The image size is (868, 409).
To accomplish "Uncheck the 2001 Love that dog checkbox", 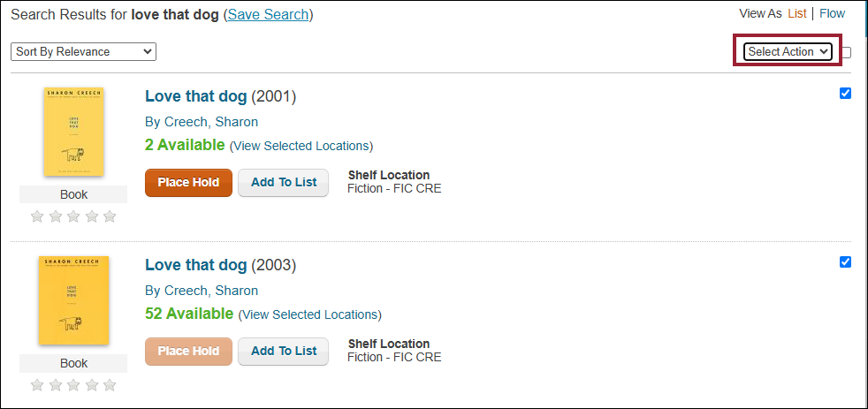I will coord(845,93).
